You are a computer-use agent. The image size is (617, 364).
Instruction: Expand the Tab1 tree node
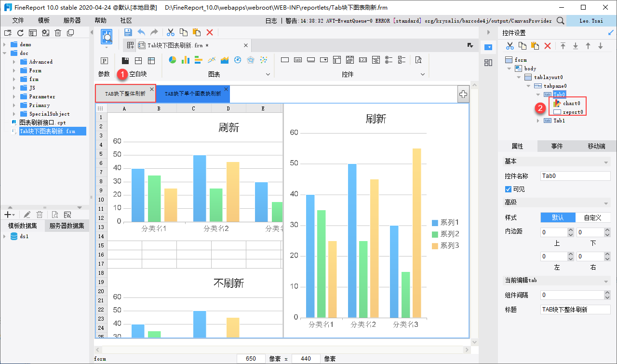click(x=538, y=121)
